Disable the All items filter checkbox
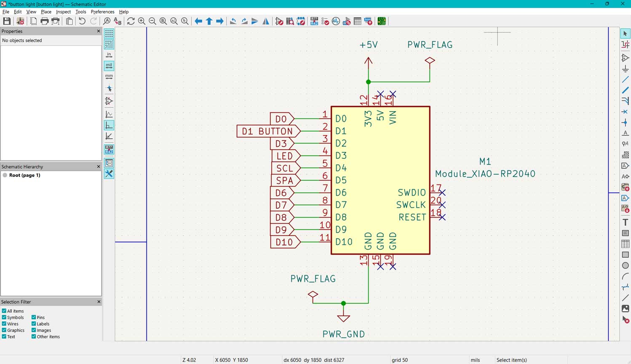631x364 pixels. tap(4, 311)
